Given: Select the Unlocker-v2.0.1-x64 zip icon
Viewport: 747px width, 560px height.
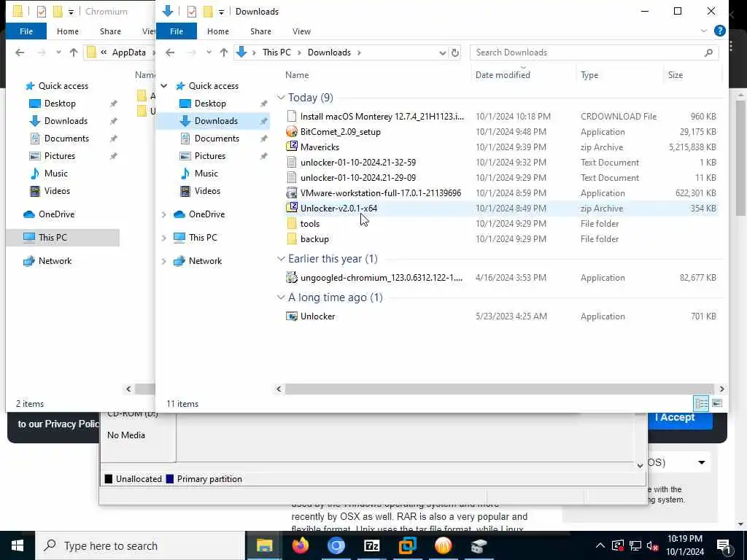Looking at the screenshot, I should coord(292,208).
